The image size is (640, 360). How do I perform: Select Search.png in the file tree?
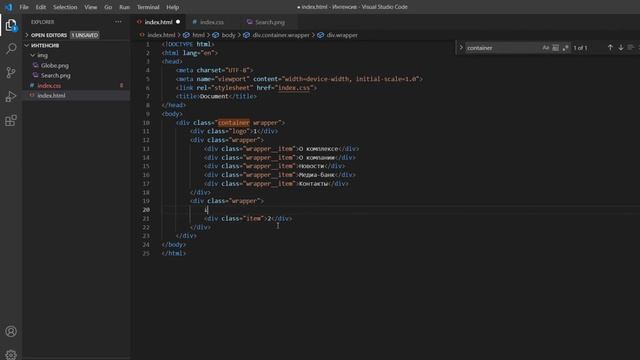[x=56, y=75]
